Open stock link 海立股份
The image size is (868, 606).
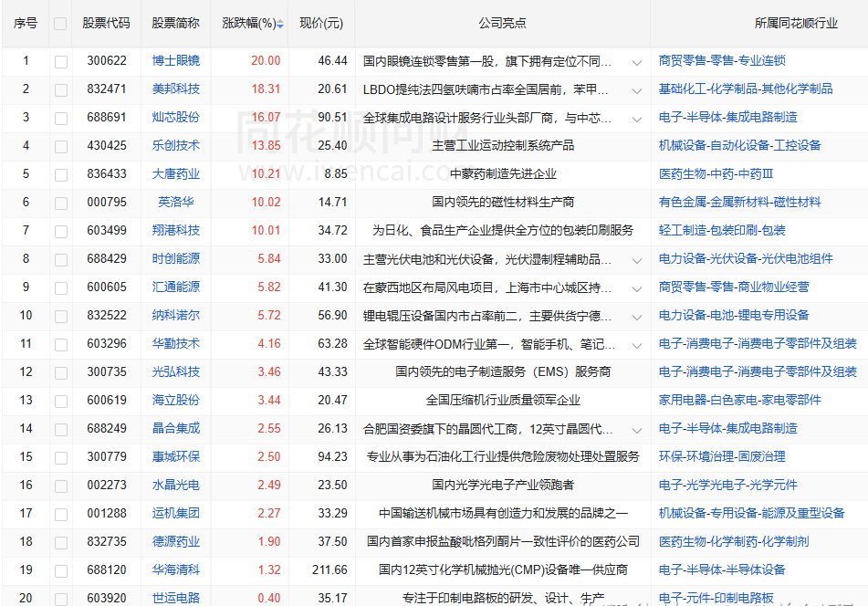pyautogui.click(x=175, y=400)
